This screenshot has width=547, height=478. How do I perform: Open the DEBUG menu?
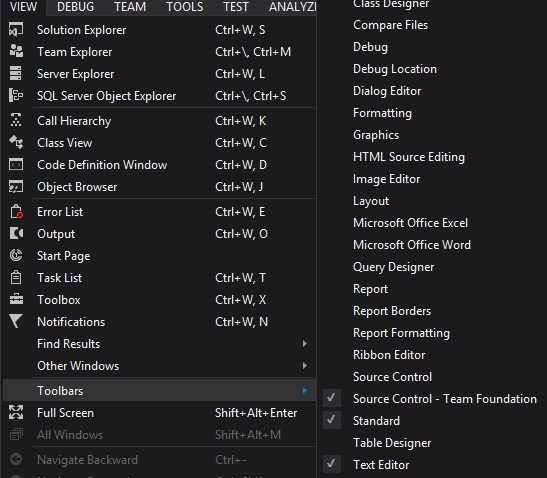click(x=75, y=7)
